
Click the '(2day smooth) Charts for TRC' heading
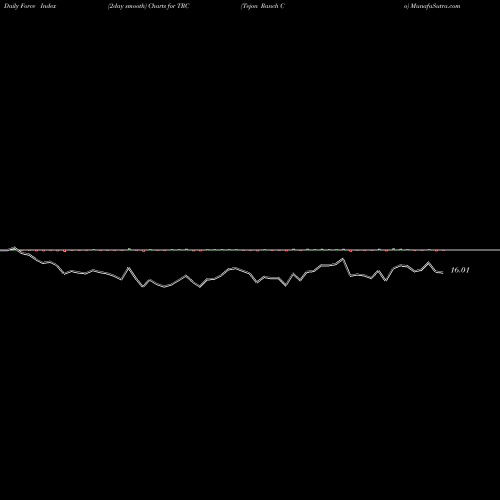[x=148, y=6]
